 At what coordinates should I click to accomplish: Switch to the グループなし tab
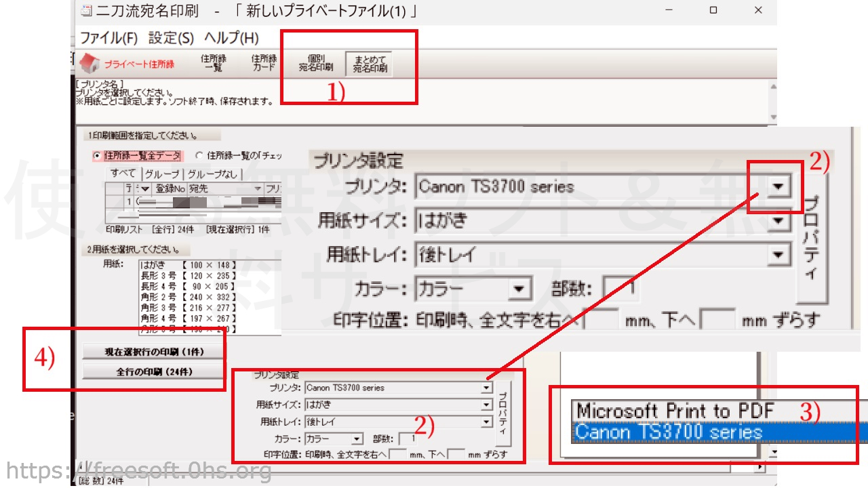click(x=212, y=174)
